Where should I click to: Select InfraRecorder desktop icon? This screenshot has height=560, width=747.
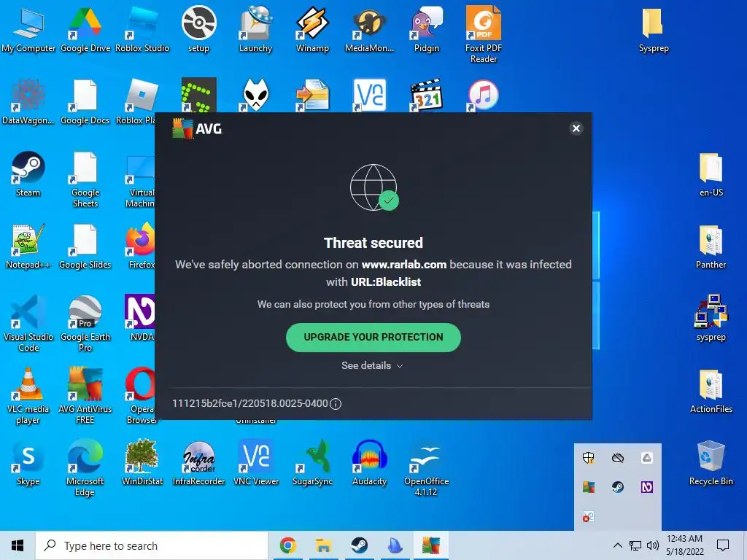point(198,463)
